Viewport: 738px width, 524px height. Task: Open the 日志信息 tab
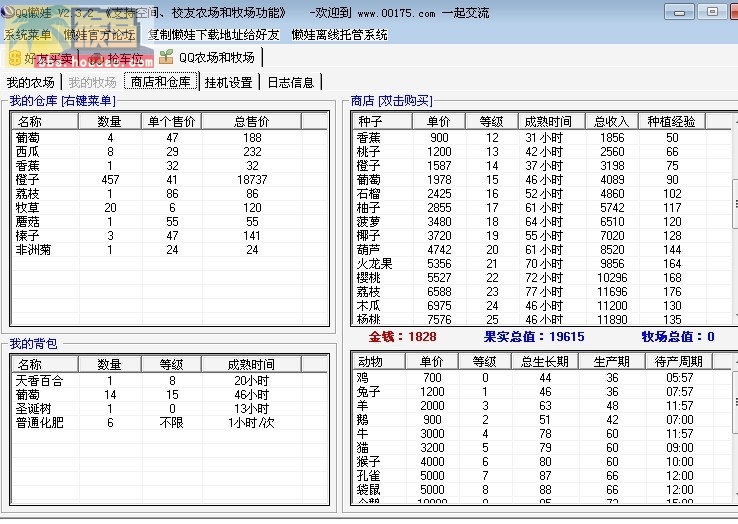click(x=291, y=82)
